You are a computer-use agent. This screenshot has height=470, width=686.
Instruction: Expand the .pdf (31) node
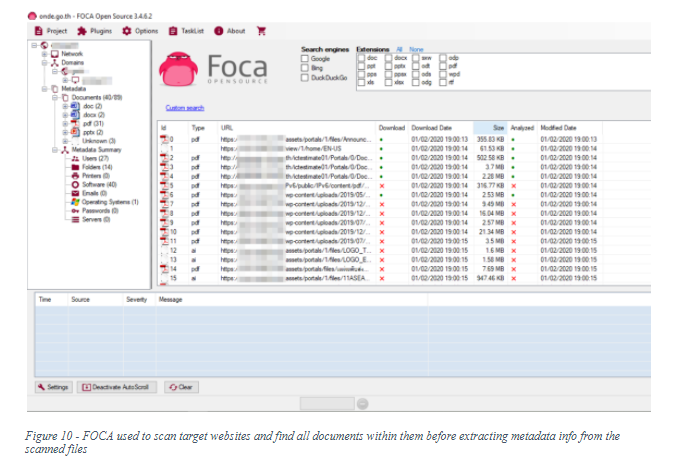(x=65, y=124)
